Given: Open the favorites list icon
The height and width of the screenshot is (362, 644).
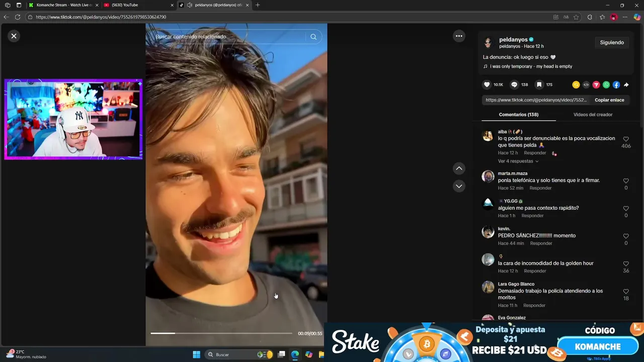Looking at the screenshot, I should pyautogui.click(x=602, y=17).
